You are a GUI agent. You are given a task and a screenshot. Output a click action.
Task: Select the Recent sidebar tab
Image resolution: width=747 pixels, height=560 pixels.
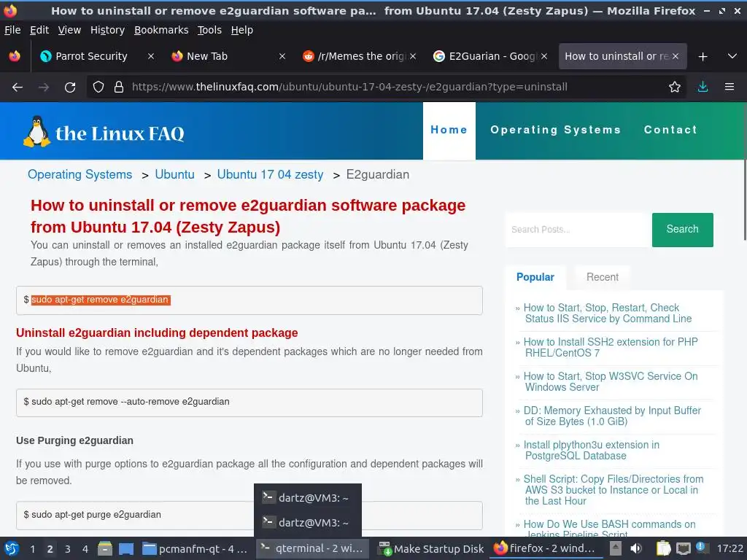coord(603,277)
